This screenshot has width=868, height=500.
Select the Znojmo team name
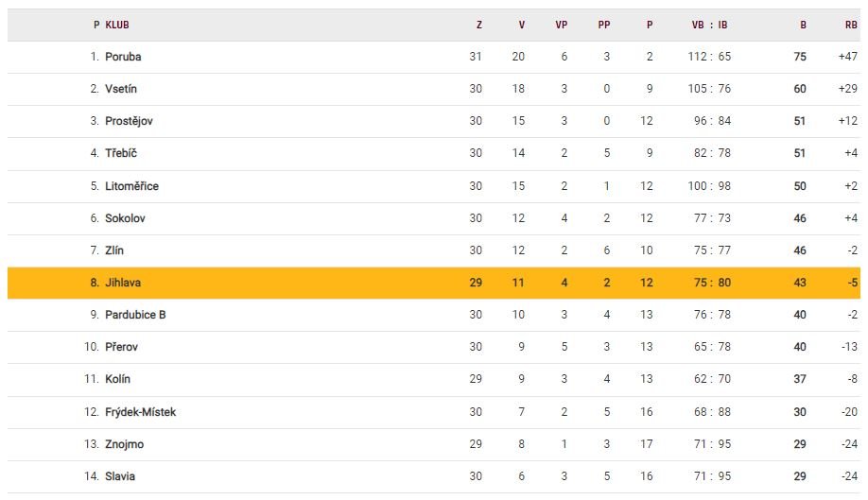point(124,444)
